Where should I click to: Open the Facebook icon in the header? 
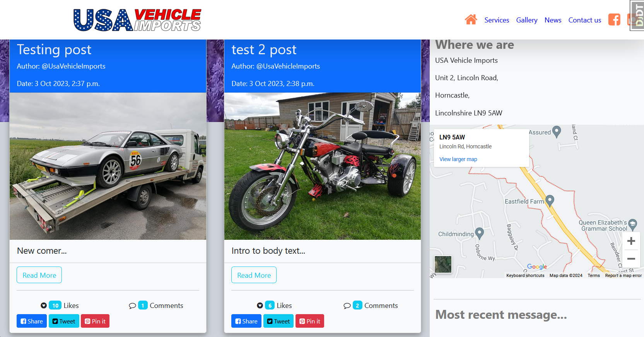tap(614, 20)
